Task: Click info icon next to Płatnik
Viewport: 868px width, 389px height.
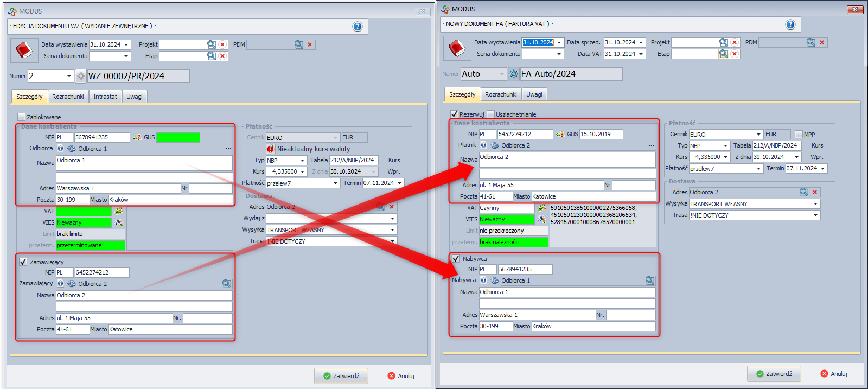Action: (x=483, y=145)
